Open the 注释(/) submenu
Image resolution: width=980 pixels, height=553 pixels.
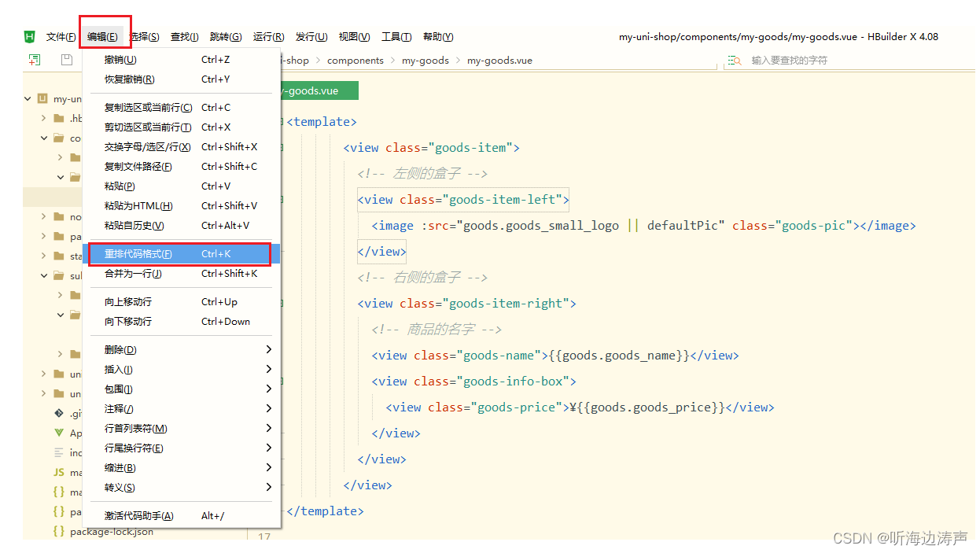[x=181, y=408]
